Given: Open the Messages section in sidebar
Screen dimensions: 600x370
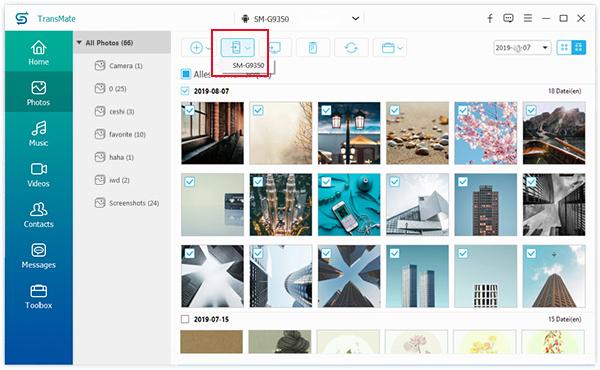Looking at the screenshot, I should click(x=39, y=255).
